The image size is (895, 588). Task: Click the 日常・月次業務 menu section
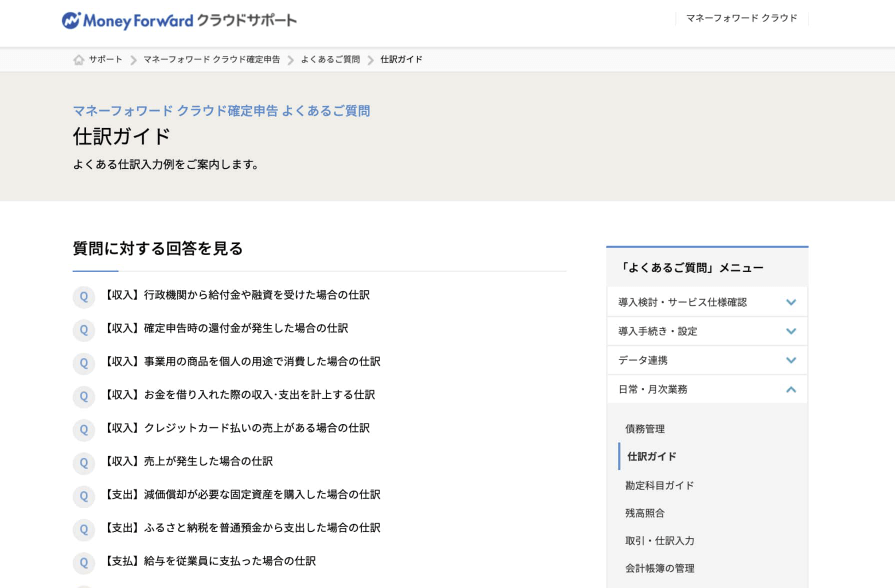(x=707, y=389)
